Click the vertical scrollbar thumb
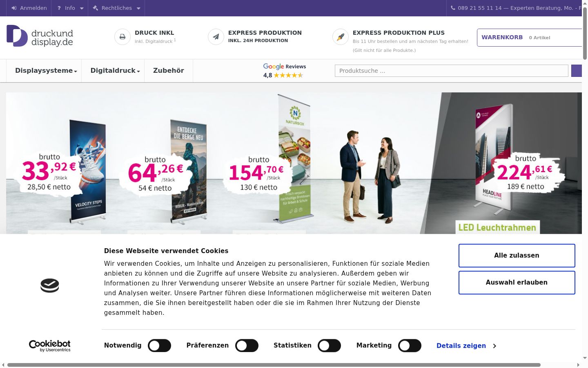The image size is (588, 368). coord(585,33)
